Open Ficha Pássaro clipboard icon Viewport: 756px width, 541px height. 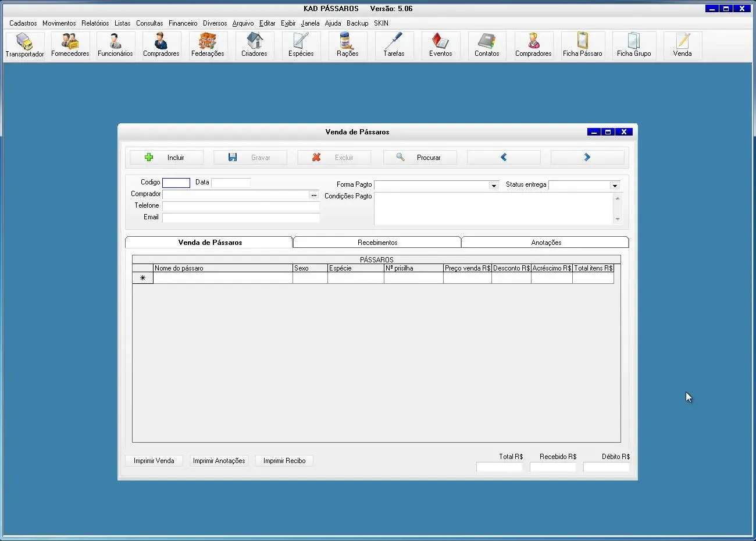(582, 45)
